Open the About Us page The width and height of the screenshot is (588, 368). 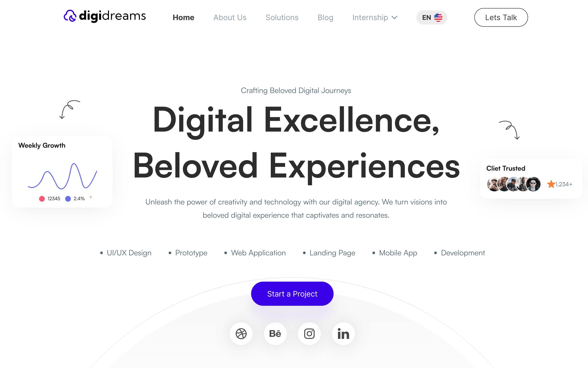click(229, 17)
